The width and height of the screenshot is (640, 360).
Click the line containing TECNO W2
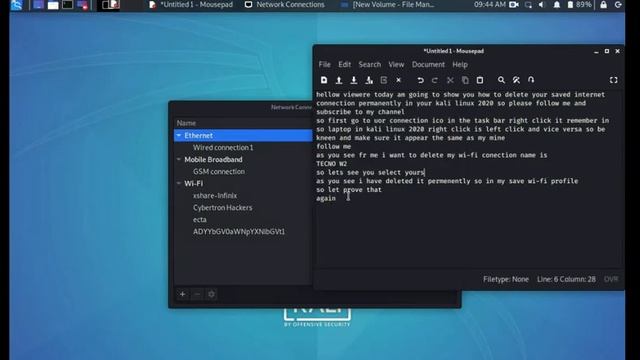(x=331, y=164)
